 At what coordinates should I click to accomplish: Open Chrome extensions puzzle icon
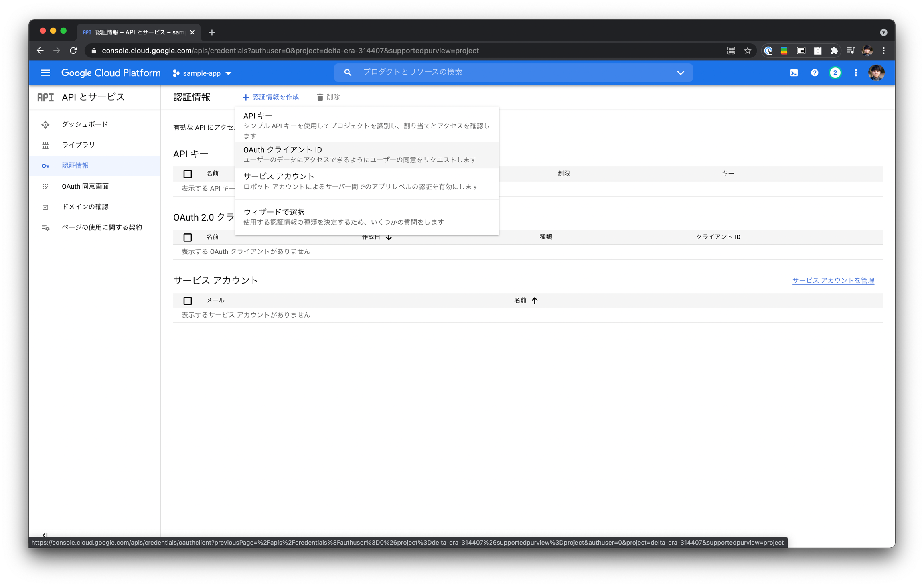834,51
